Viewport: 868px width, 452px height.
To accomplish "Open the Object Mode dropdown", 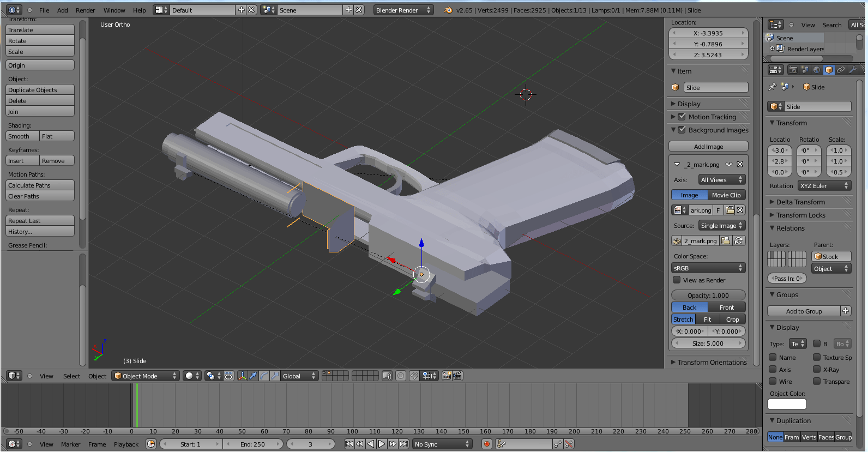I will (145, 376).
